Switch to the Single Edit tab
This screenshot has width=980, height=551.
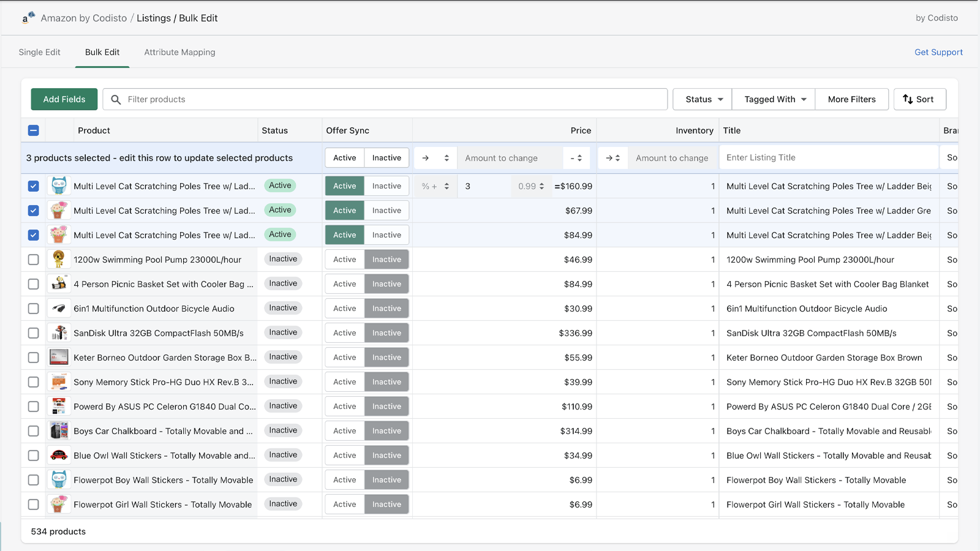(40, 52)
